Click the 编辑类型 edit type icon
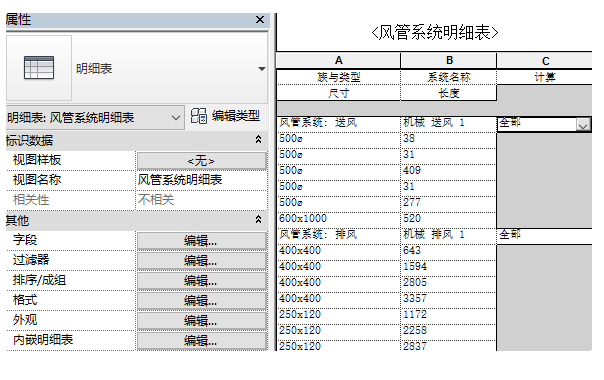 tap(199, 116)
